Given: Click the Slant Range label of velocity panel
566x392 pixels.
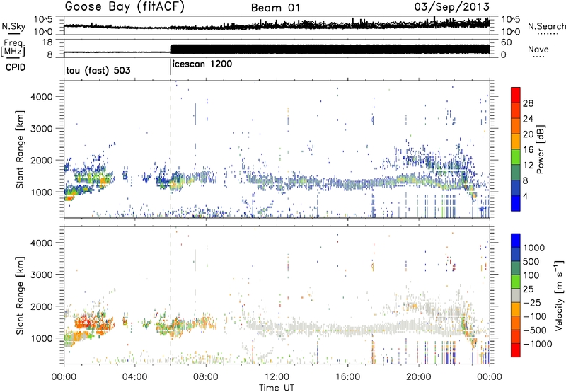Looking at the screenshot, I should [x=19, y=295].
